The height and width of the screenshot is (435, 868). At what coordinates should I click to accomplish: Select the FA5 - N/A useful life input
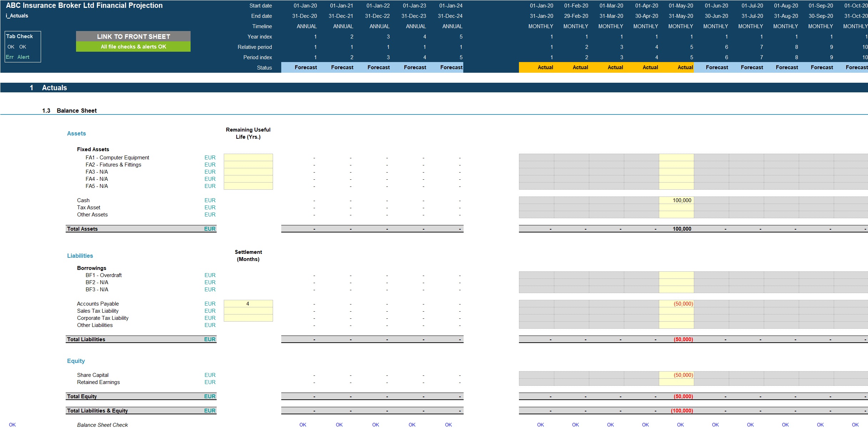(248, 186)
